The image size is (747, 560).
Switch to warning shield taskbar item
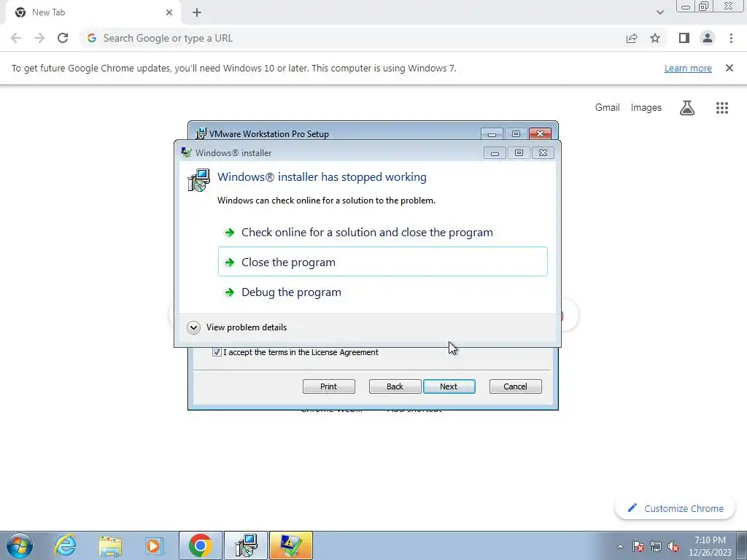coord(290,545)
